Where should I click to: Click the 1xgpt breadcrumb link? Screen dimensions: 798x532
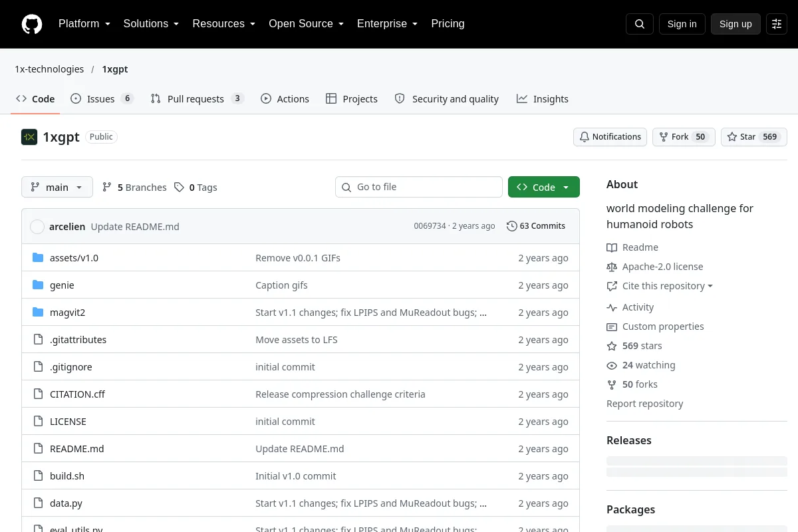(115, 69)
